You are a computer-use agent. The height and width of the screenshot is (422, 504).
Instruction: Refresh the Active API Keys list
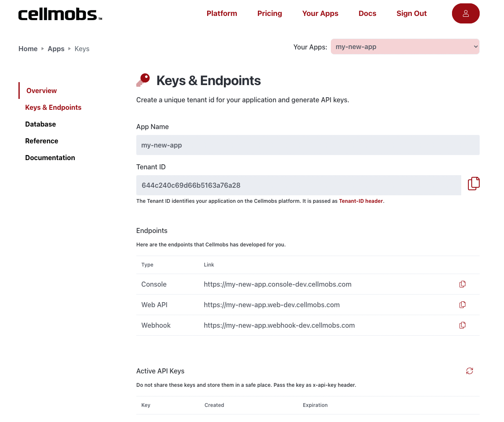pyautogui.click(x=470, y=371)
